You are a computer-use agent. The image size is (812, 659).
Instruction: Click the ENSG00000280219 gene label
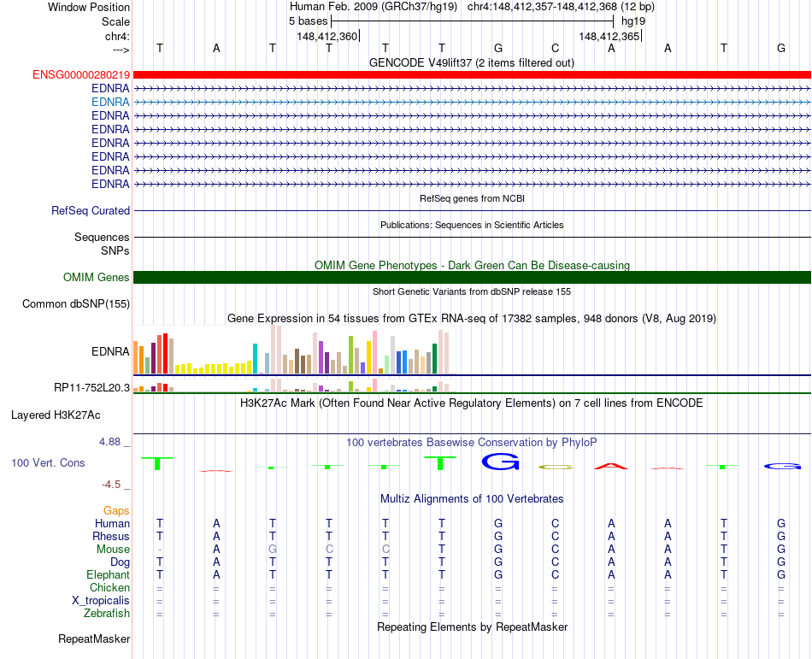point(81,75)
